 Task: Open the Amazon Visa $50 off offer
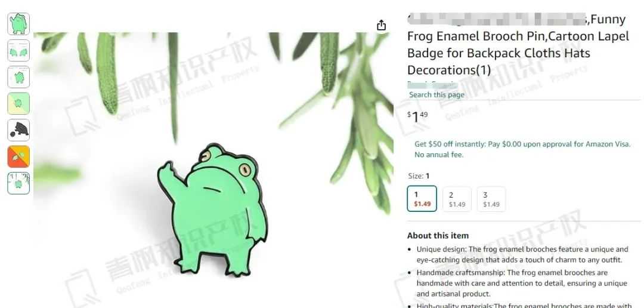pos(522,149)
